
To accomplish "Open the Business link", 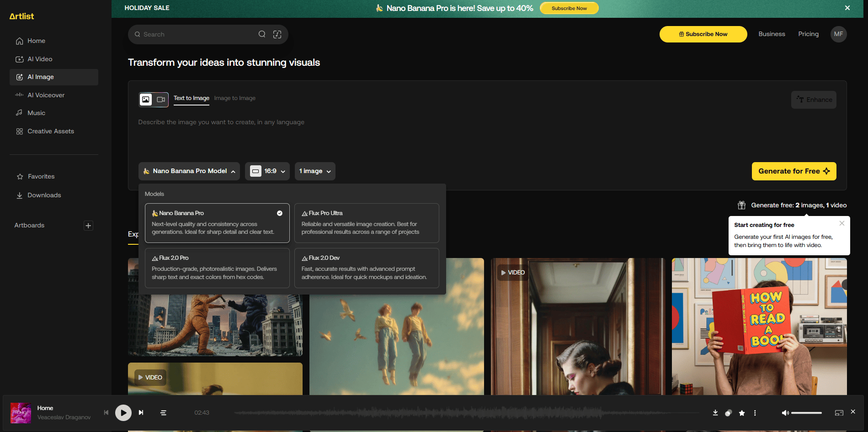I will pyautogui.click(x=772, y=34).
